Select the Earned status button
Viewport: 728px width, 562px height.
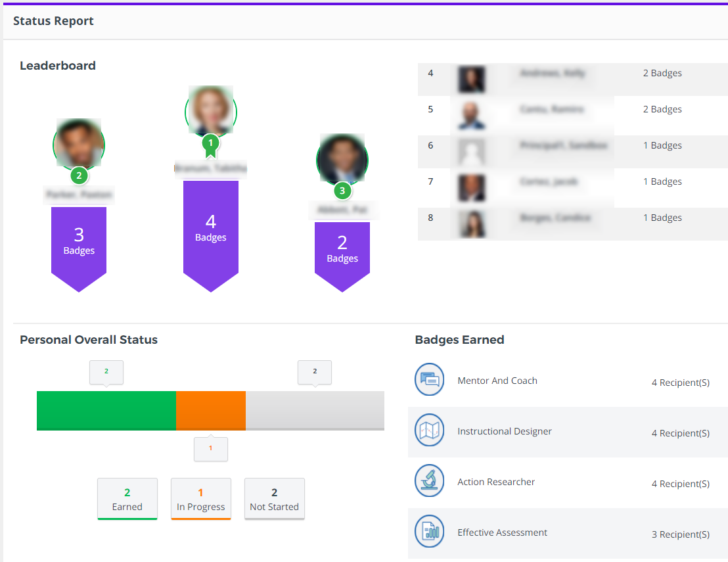tap(127, 499)
